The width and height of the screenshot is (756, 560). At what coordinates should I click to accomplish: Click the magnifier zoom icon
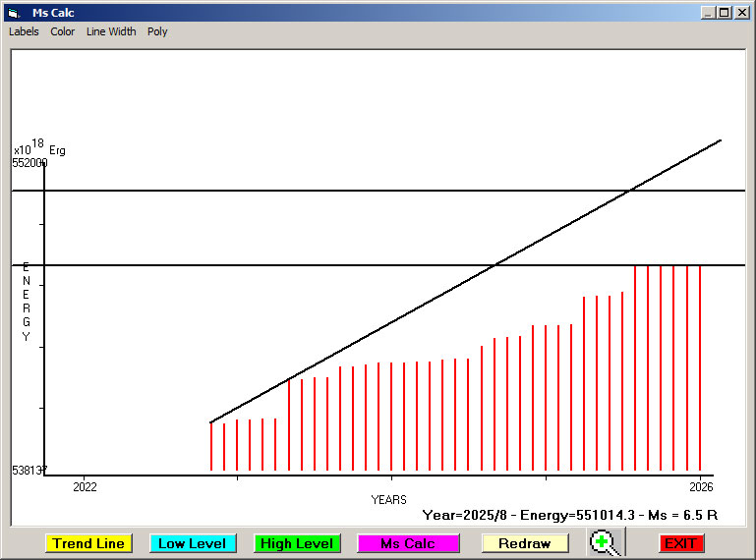tap(605, 542)
